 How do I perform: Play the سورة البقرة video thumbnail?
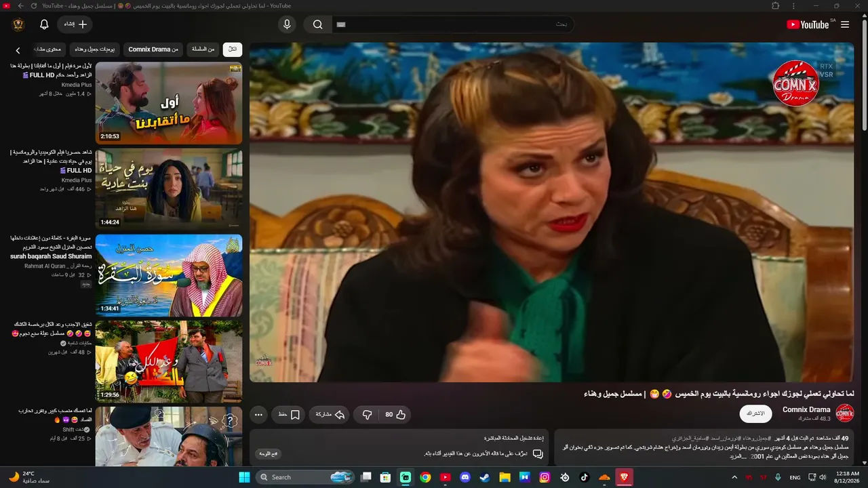click(169, 275)
